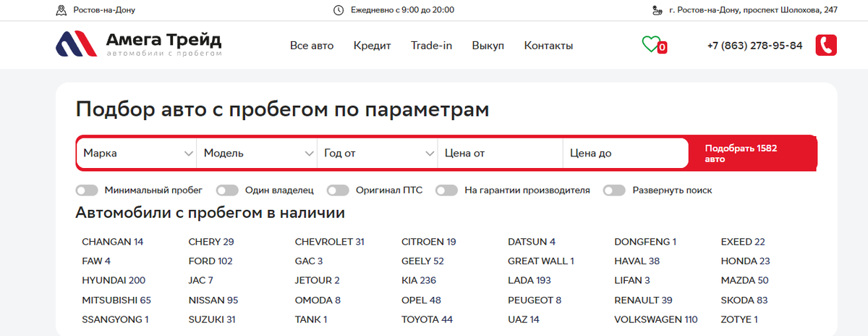Open CHEVROLET 31 brand link
This screenshot has height=336, width=868.
click(x=330, y=242)
